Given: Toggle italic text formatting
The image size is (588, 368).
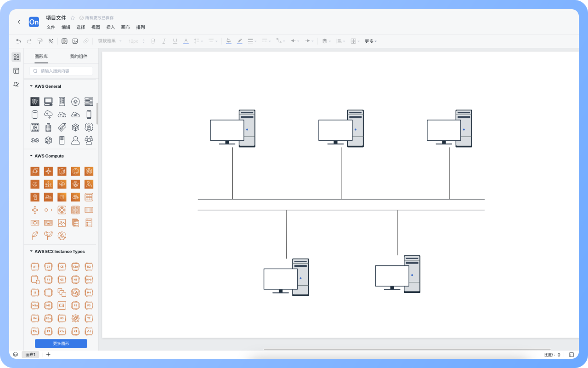Looking at the screenshot, I should 164,41.
